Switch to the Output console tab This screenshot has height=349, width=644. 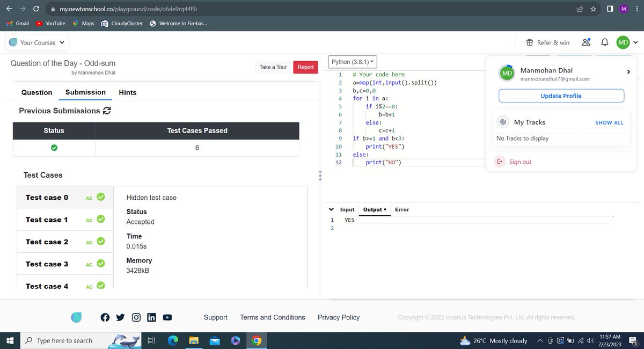click(x=375, y=209)
